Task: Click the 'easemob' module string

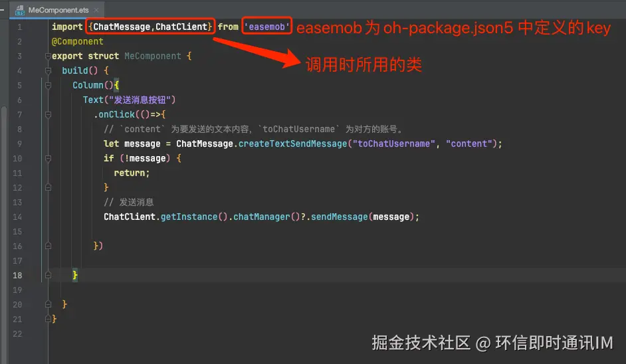Action: coord(266,27)
